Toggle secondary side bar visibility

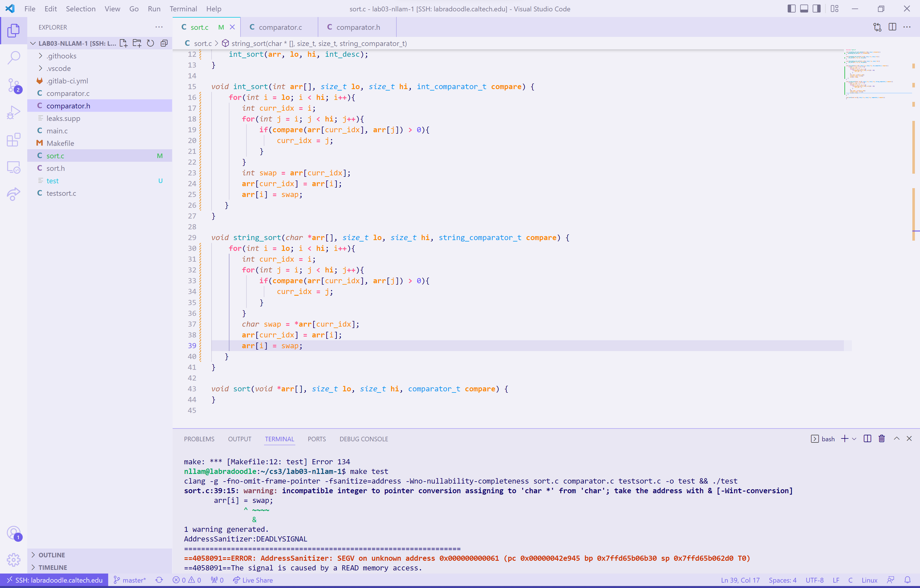click(816, 9)
